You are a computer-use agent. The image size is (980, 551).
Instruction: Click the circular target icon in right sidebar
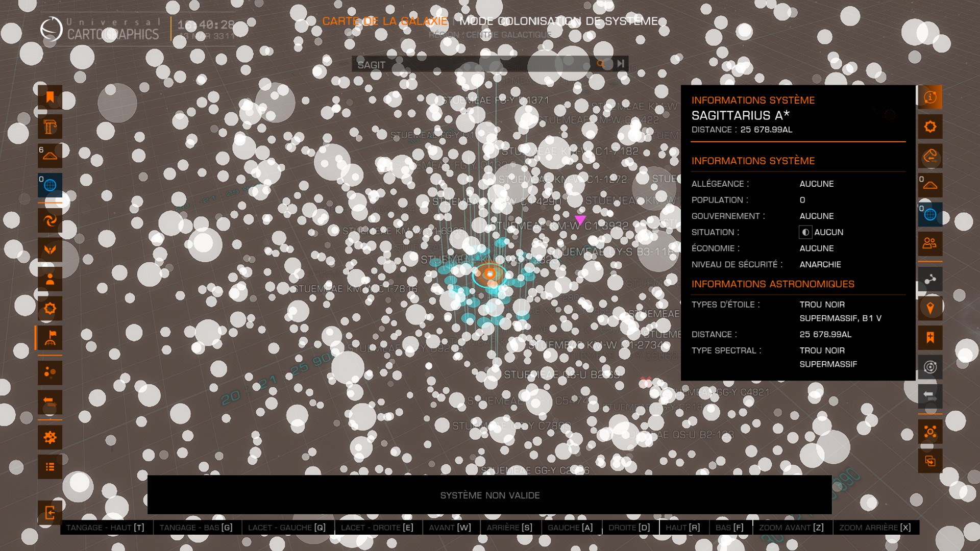[x=930, y=367]
